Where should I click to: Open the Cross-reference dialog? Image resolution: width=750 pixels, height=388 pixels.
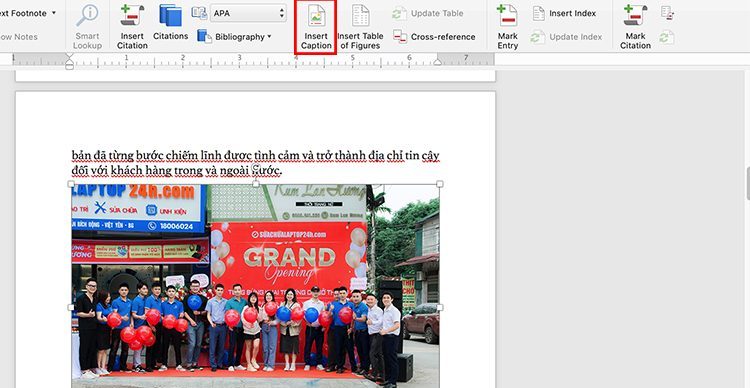pos(434,36)
